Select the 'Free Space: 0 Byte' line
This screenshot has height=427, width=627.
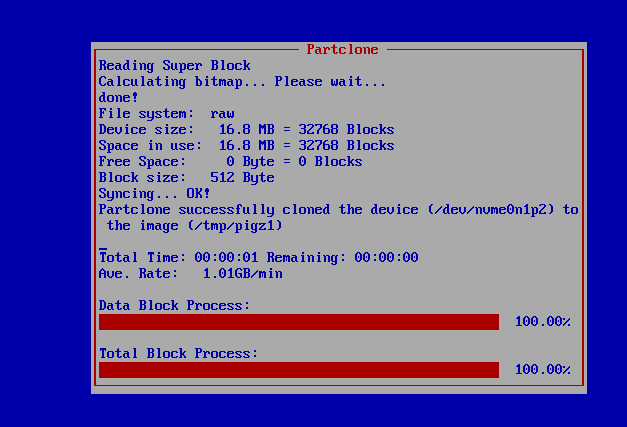click(x=230, y=162)
